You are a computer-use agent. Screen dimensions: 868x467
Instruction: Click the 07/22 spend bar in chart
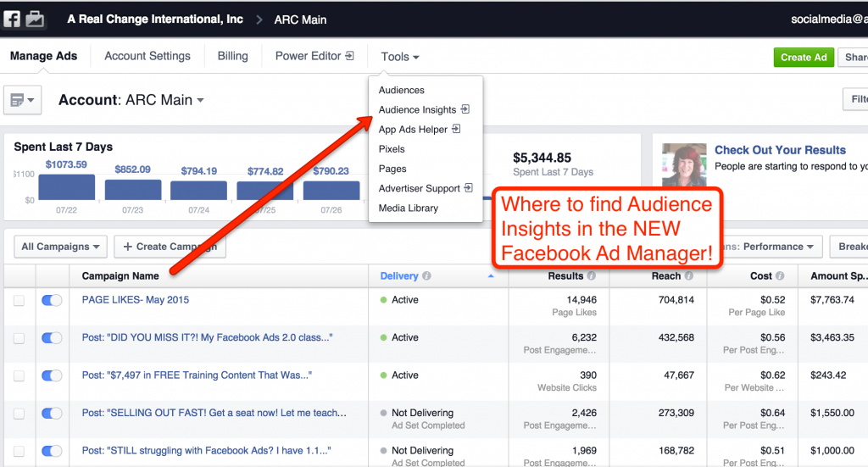coord(66,188)
